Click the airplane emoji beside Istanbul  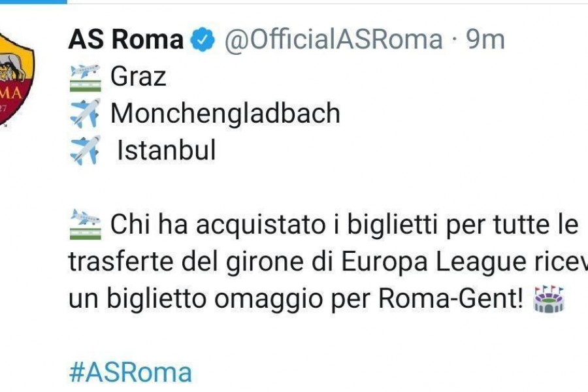pos(86,150)
